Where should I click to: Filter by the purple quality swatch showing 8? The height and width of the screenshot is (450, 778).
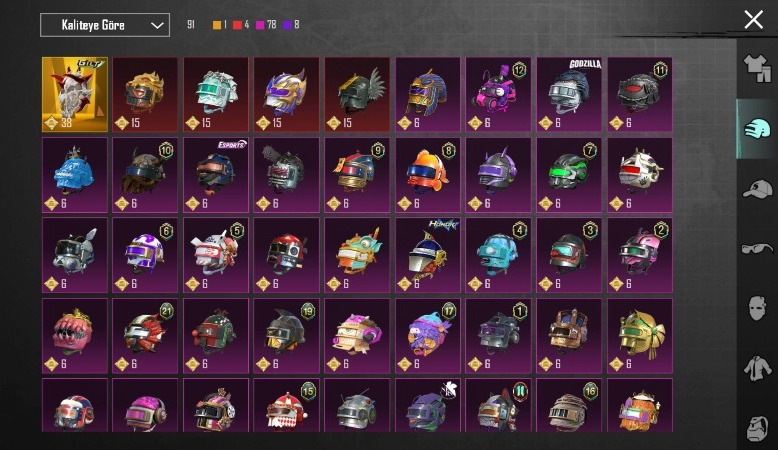click(287, 25)
